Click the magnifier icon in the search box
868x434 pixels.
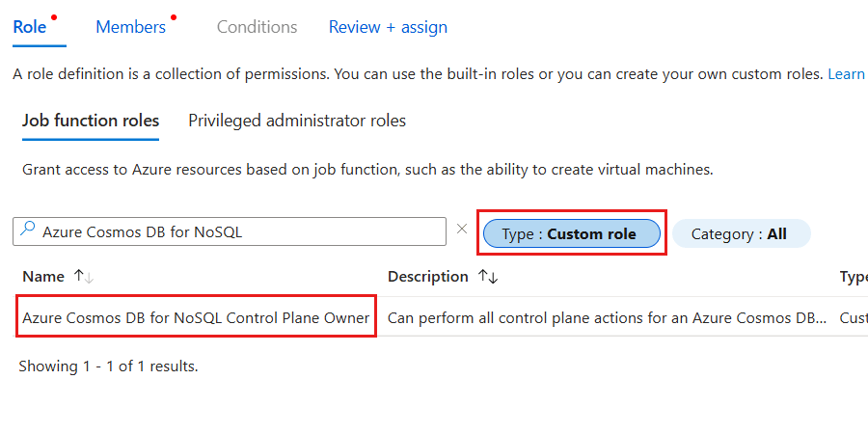pos(27,231)
